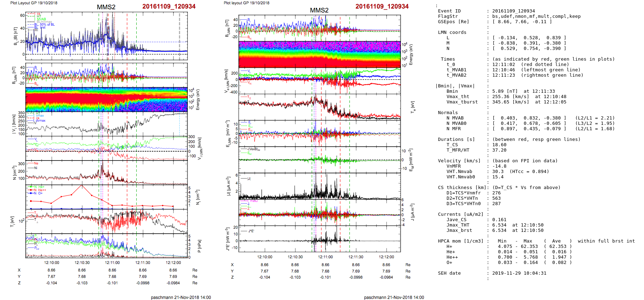Click the right plot's energy spectrogram panel
This screenshot has height=300, width=644.
click(320, 55)
